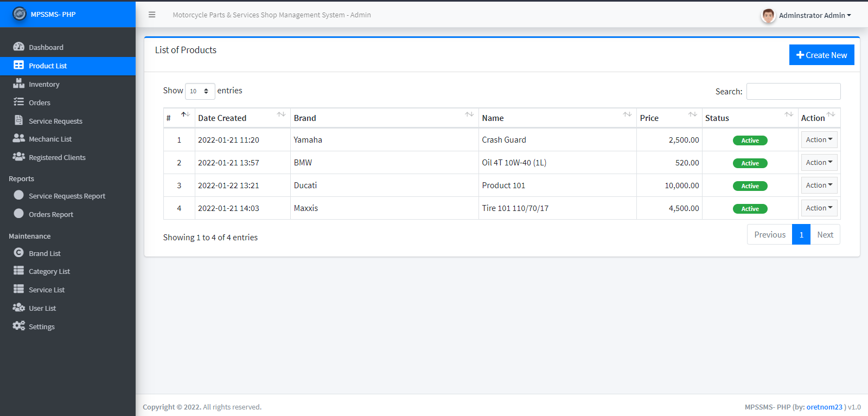Viewport: 868px width, 416px height.
Task: Open Action dropdown for Product 101
Action: [819, 185]
